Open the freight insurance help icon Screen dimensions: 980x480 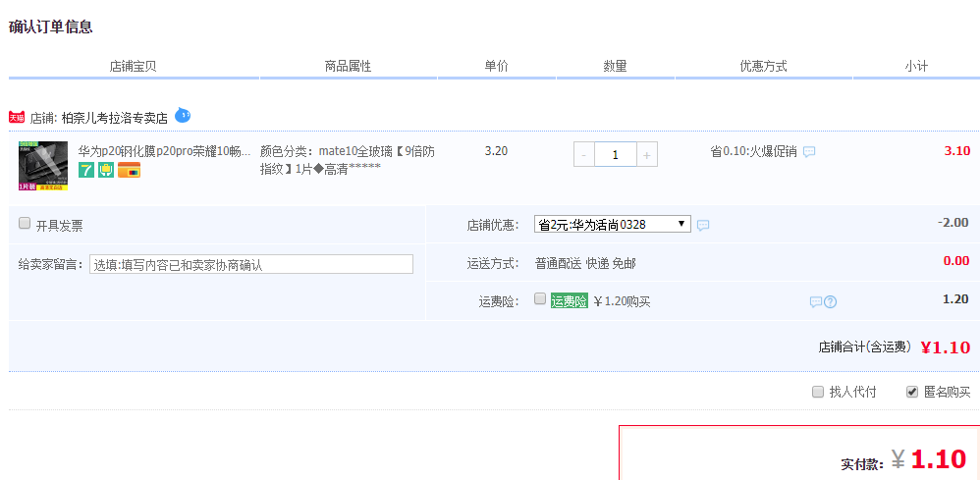coord(830,302)
